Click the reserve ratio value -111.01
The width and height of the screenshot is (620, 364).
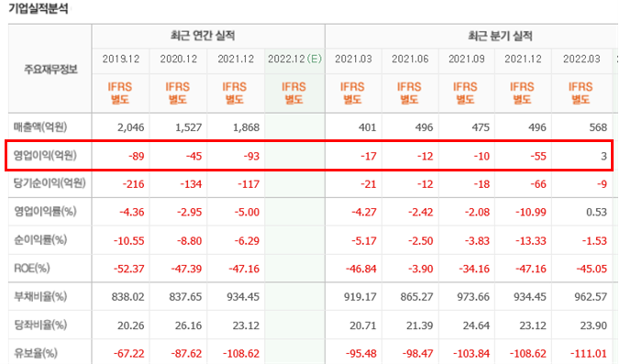click(589, 353)
